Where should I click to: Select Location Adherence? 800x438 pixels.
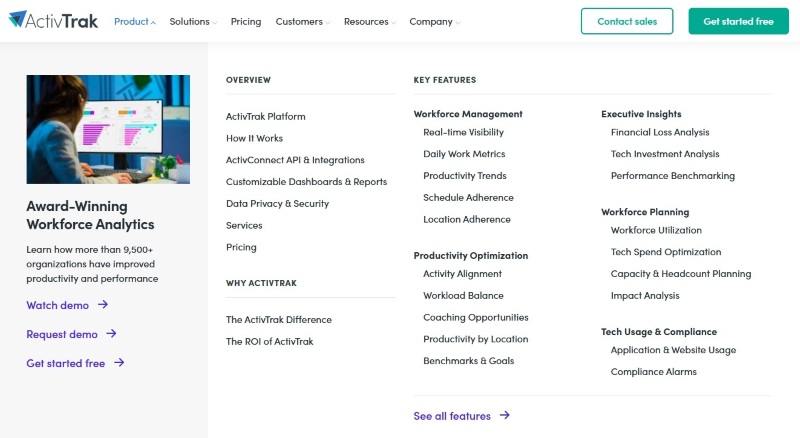tap(467, 220)
